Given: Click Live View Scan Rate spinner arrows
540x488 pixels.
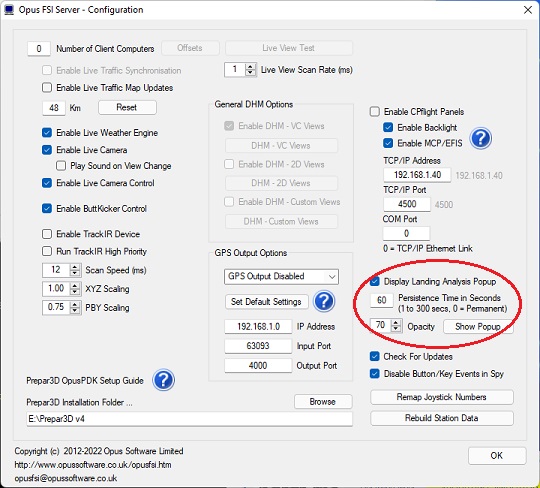Looking at the screenshot, I should 250,70.
